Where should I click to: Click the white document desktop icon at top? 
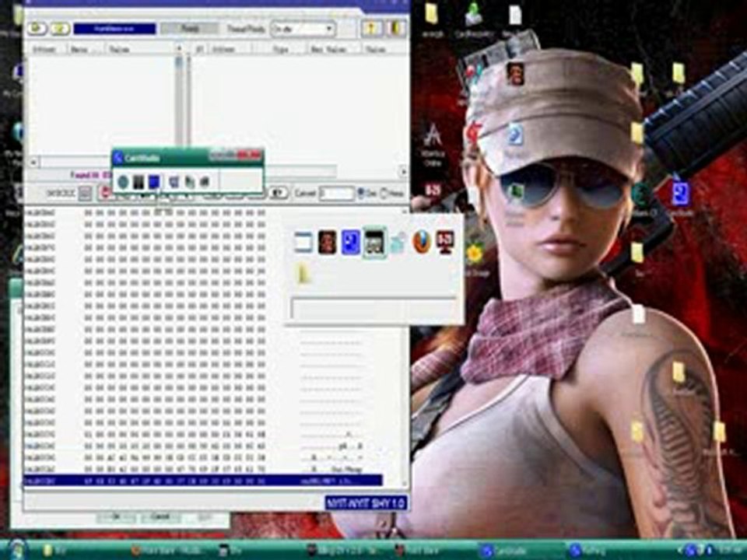(515, 15)
